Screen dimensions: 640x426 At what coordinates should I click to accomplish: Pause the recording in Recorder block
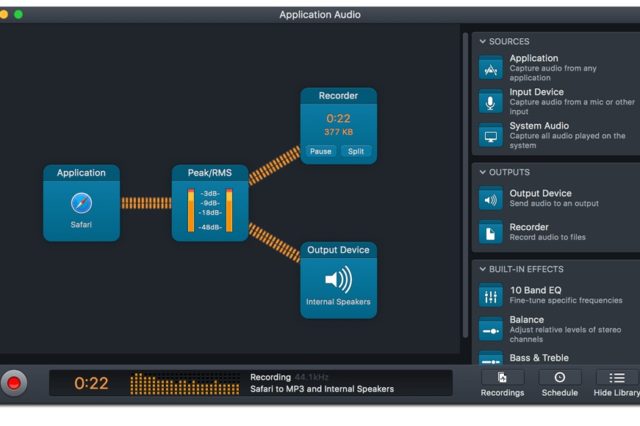pos(321,152)
